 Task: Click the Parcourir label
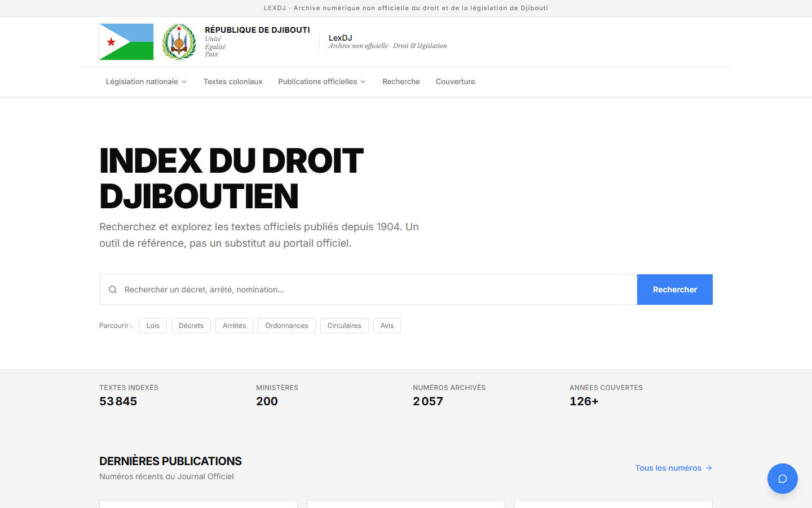[116, 326]
